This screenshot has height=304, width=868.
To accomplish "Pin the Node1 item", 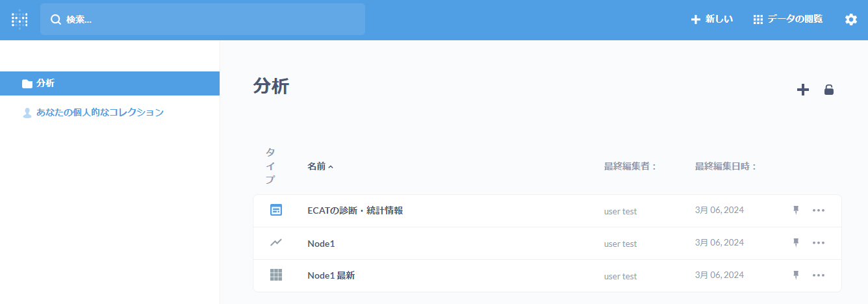I will tap(796, 242).
